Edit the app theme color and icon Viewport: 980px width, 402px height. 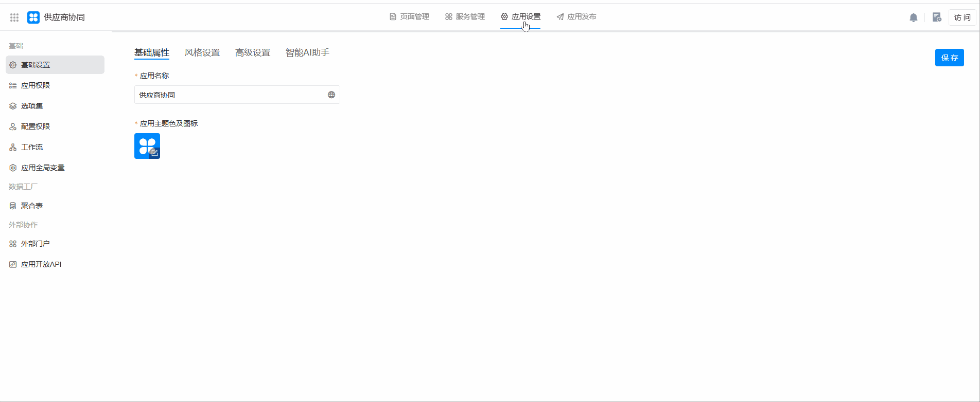click(x=147, y=146)
